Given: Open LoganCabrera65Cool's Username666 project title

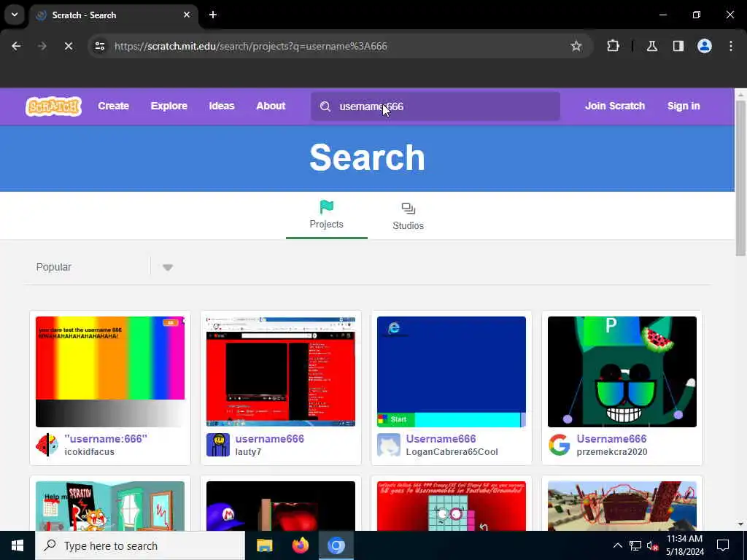Looking at the screenshot, I should point(441,438).
